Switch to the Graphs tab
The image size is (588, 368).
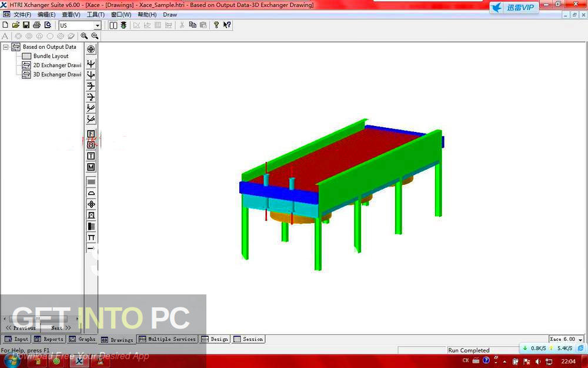[82, 339]
